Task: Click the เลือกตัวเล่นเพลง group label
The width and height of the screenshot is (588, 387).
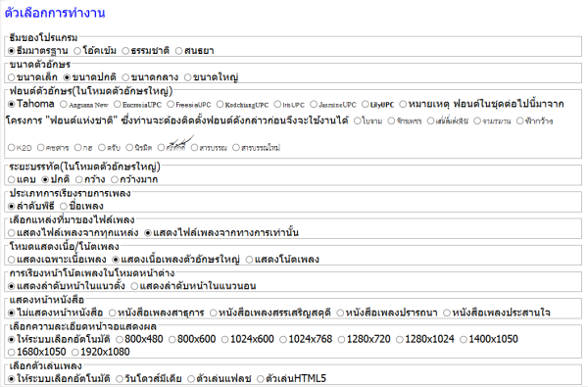Action: [x=45, y=365]
